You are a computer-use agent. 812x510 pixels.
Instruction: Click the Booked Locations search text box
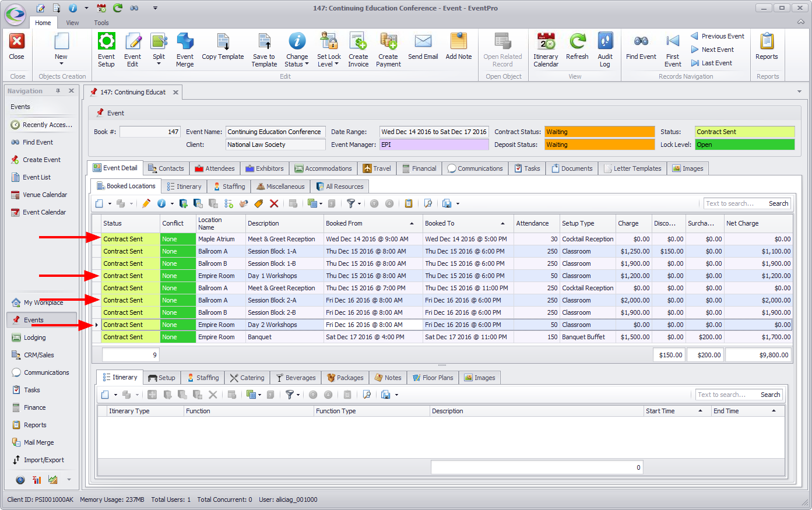(733, 203)
